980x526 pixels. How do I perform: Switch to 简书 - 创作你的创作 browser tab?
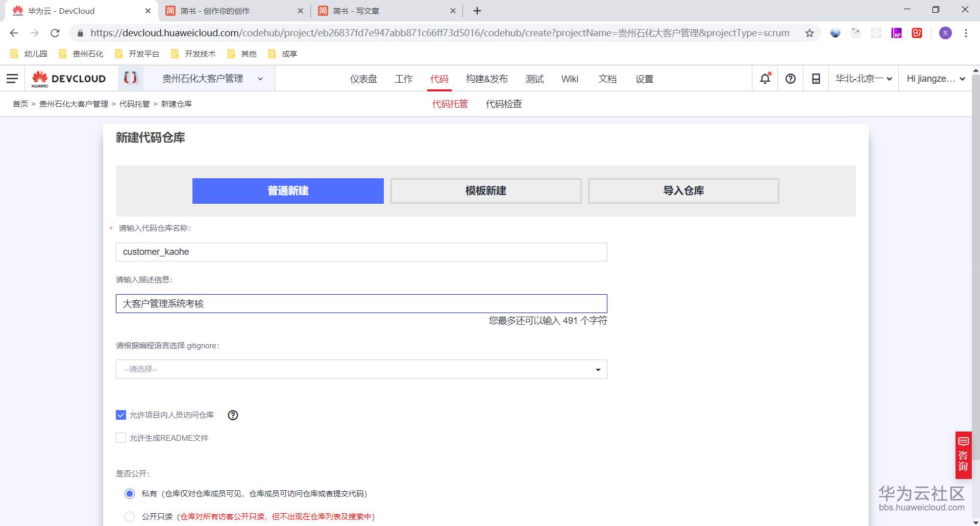235,11
